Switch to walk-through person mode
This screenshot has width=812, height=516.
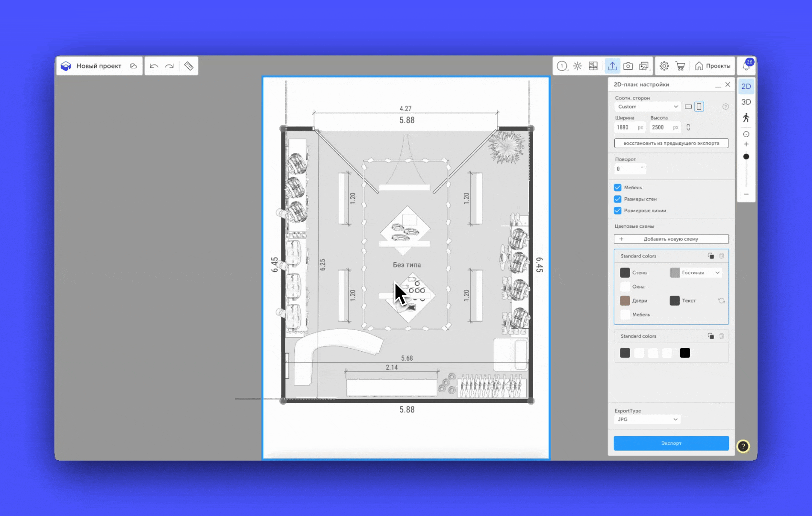(746, 118)
